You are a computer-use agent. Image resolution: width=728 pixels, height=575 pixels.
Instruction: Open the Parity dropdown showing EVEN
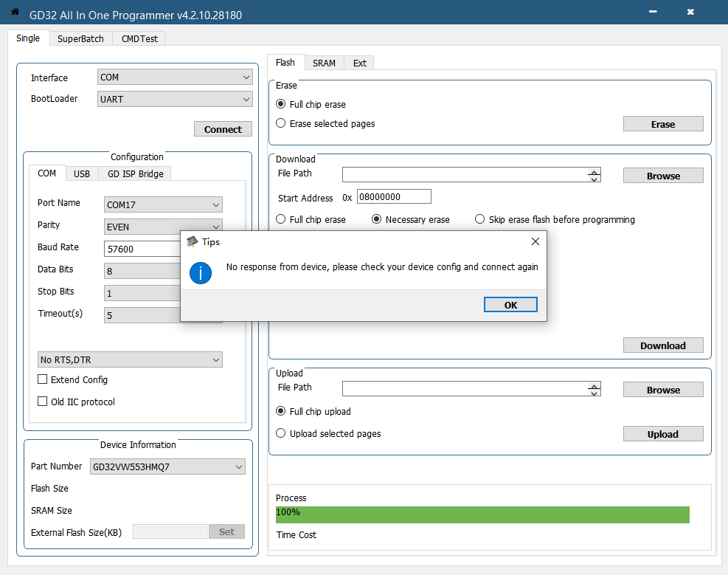[163, 227]
